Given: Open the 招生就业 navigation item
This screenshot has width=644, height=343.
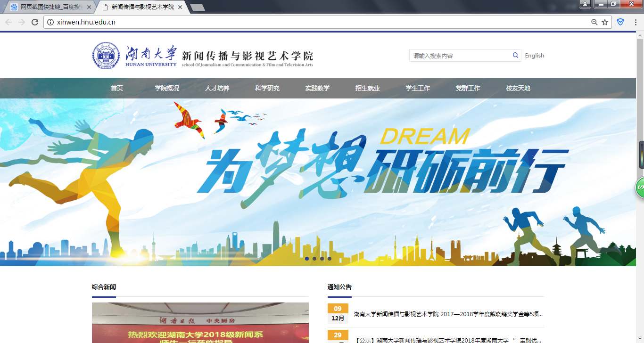Looking at the screenshot, I should coord(368,88).
